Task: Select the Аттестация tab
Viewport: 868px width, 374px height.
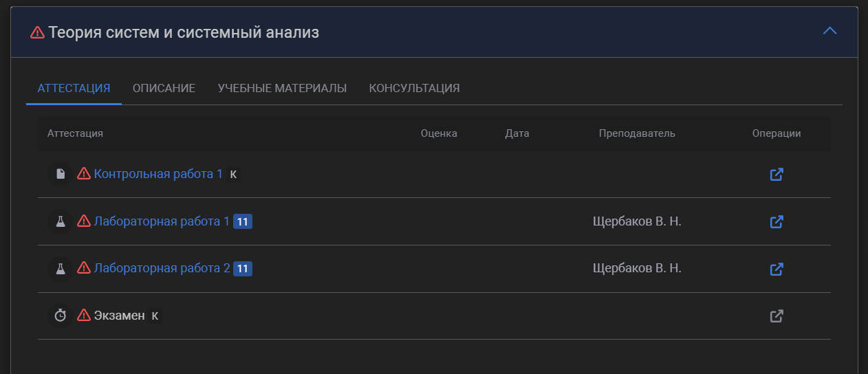Action: 74,88
